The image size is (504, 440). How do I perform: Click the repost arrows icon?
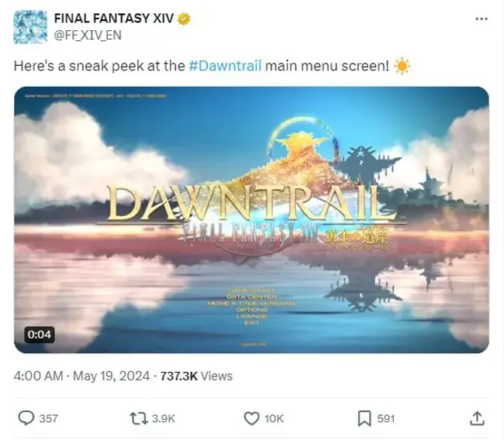coord(139,418)
